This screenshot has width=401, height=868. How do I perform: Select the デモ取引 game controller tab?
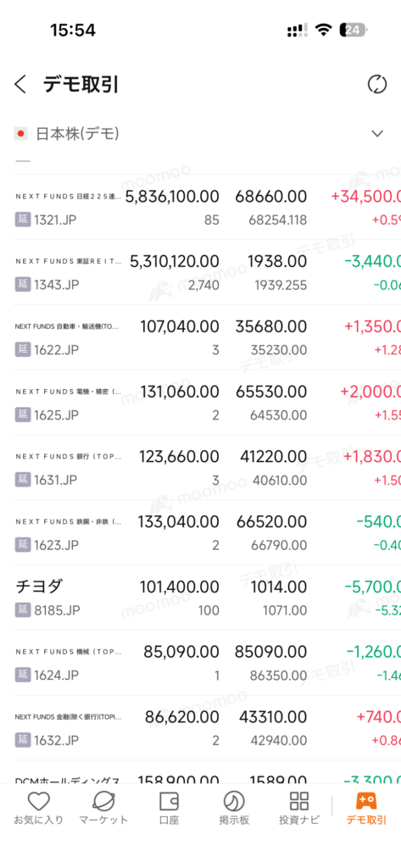366,809
